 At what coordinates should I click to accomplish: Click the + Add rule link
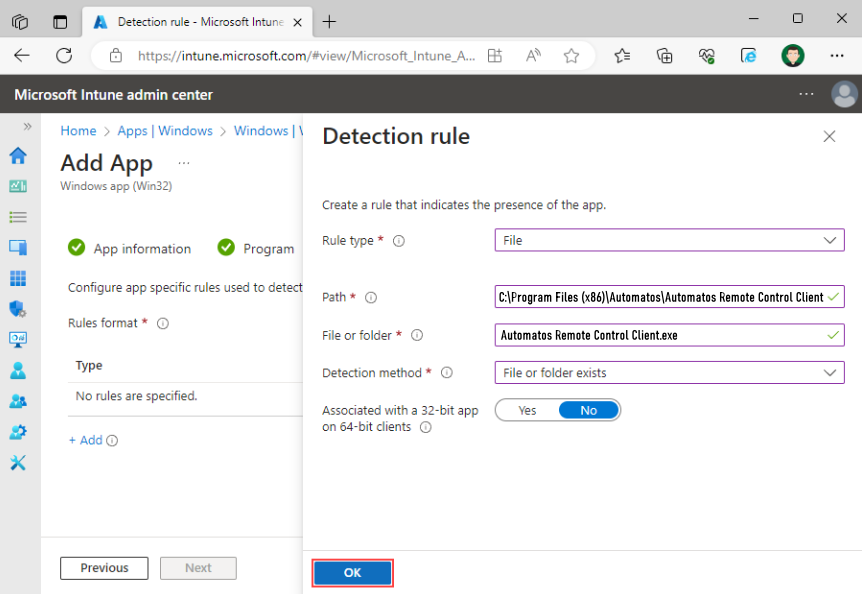point(86,441)
